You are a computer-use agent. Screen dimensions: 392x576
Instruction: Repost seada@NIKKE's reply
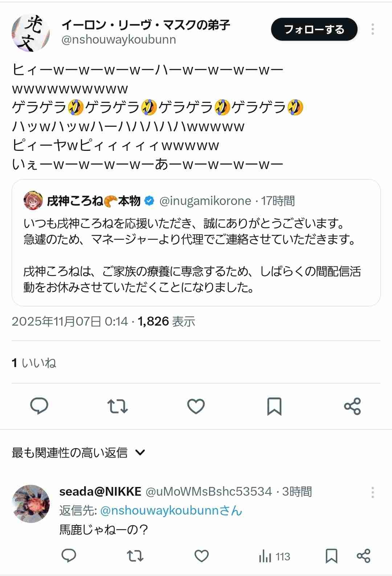pos(135,556)
